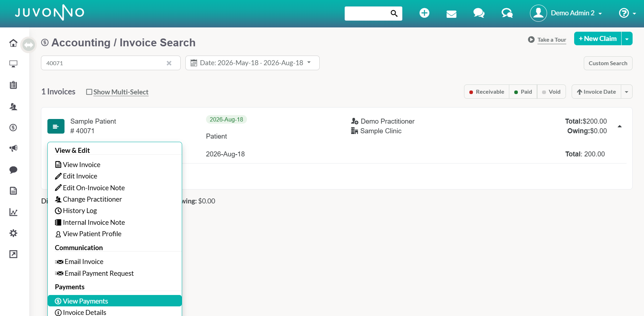Open the accounting dollar sidebar icon
This screenshot has height=316, width=644.
[13, 128]
